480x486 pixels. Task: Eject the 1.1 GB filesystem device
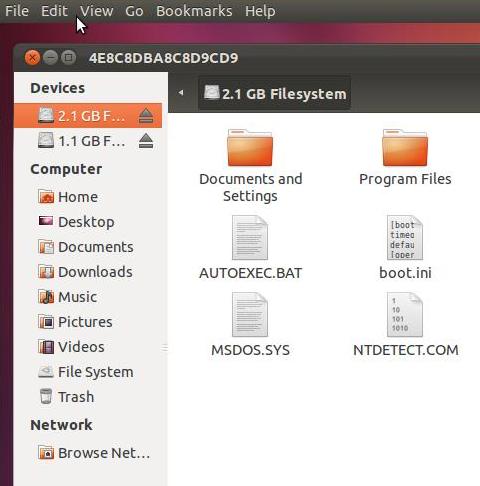point(146,141)
